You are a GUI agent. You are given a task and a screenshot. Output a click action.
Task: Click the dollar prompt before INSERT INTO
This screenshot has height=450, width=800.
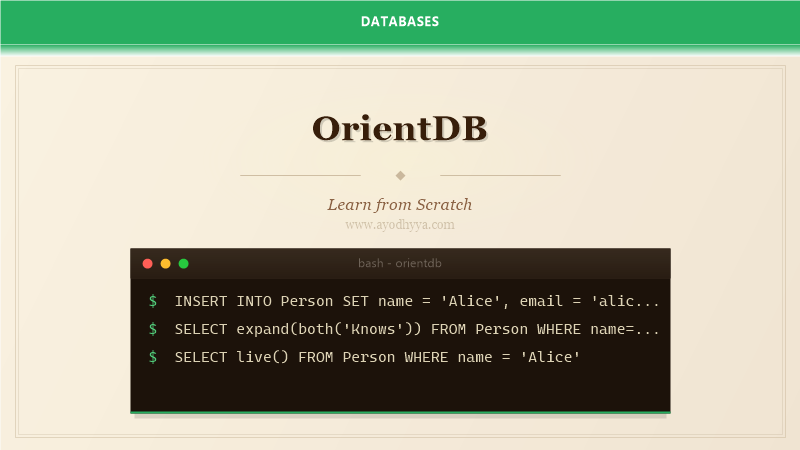pos(153,301)
